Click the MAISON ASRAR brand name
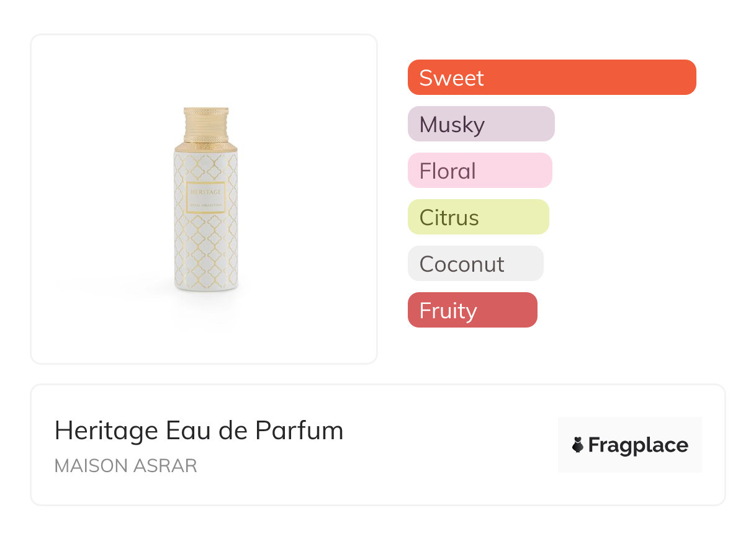 (x=125, y=466)
